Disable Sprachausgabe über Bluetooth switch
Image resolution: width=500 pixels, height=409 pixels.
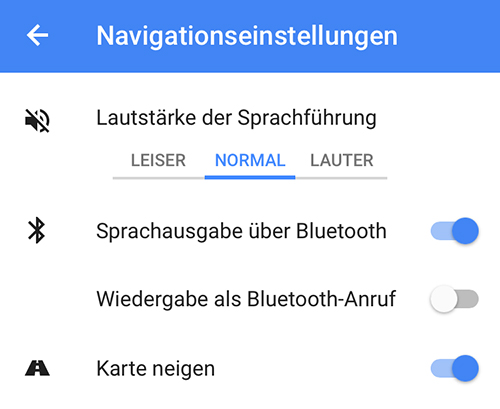pyautogui.click(x=455, y=231)
